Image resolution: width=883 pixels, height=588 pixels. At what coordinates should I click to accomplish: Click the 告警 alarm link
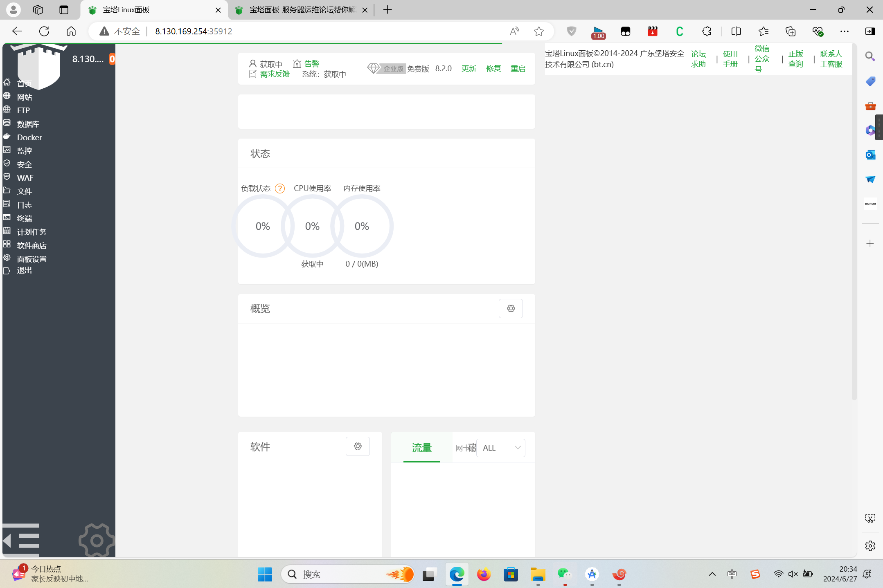tap(311, 63)
